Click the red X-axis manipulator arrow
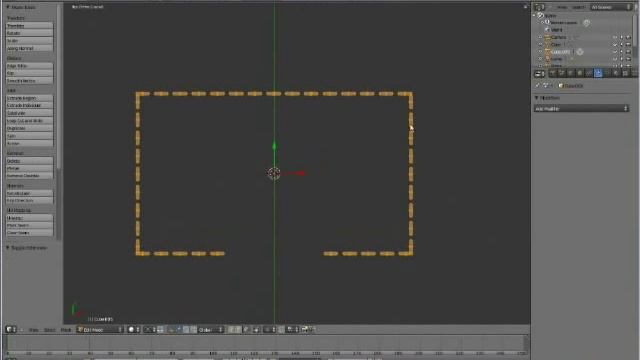 (301, 173)
